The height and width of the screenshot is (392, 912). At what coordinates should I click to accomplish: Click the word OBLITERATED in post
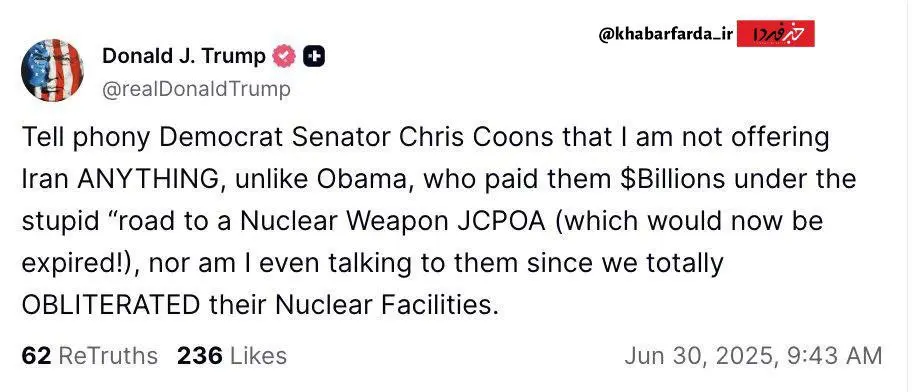[x=111, y=305]
